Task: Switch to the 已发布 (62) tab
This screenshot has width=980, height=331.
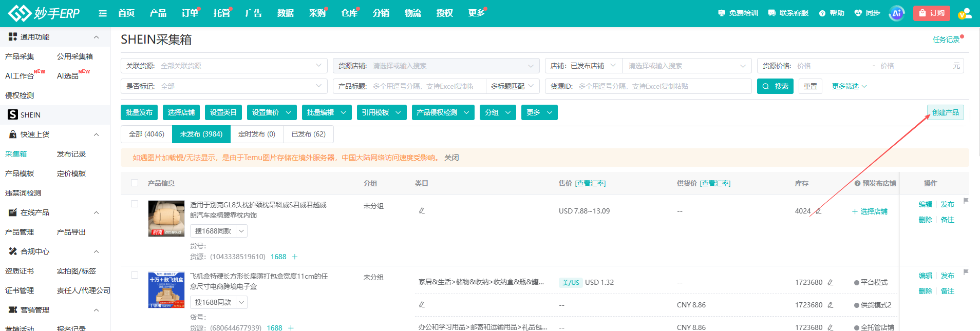Action: click(x=308, y=134)
